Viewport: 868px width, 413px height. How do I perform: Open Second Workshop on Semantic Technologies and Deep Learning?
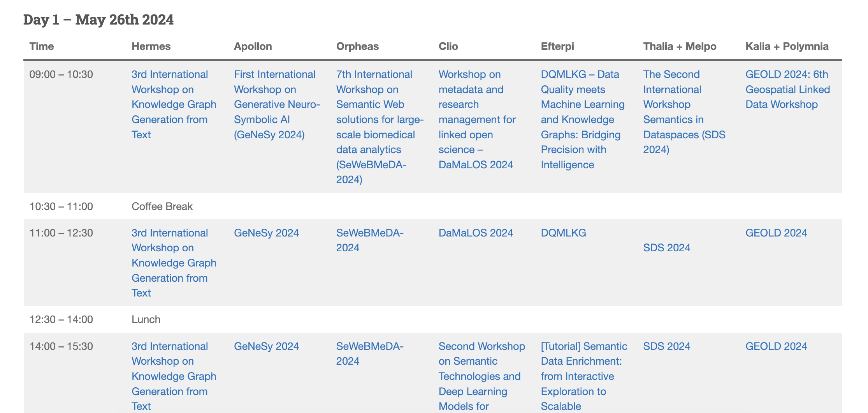click(x=481, y=376)
